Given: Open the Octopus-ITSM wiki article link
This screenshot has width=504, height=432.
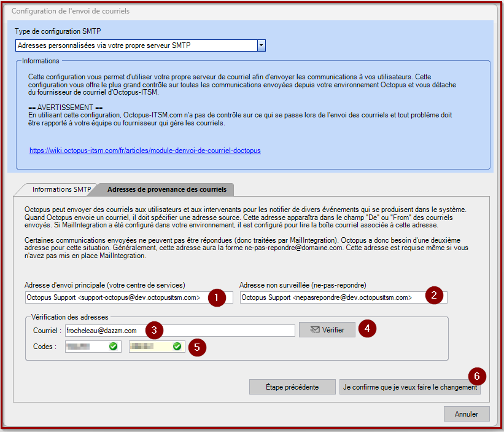Looking at the screenshot, I should click(x=145, y=151).
